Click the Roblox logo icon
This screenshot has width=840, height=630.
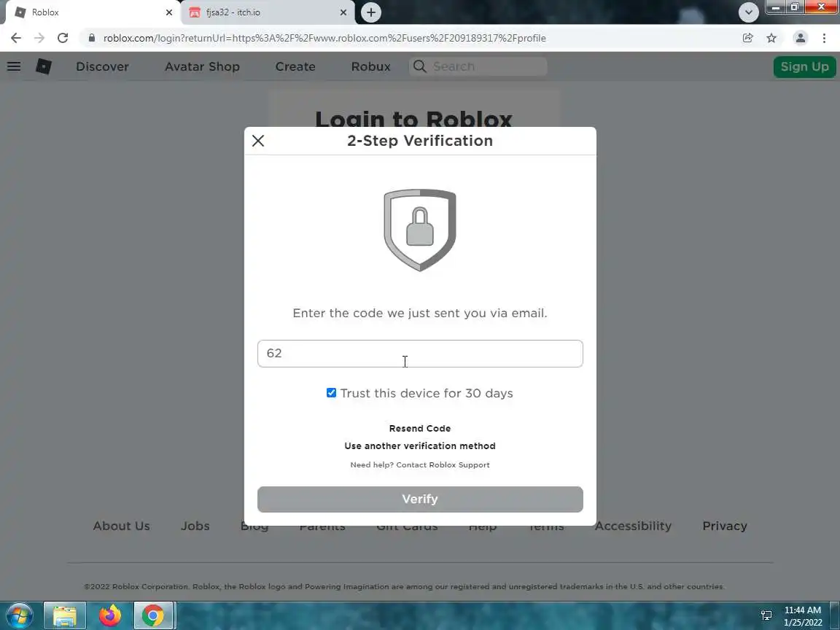[44, 66]
